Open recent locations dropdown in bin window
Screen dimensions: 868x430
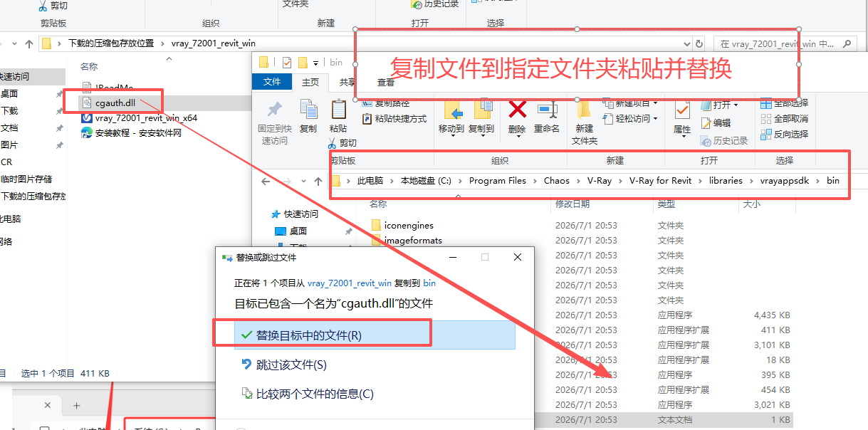tap(303, 182)
